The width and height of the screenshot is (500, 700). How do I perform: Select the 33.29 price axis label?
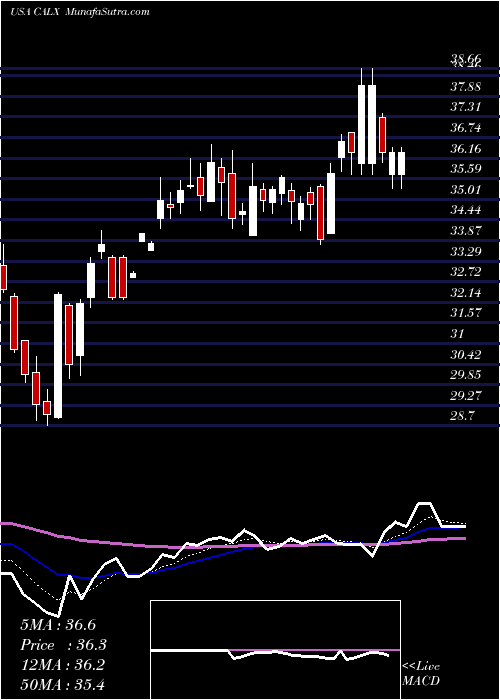[466, 252]
